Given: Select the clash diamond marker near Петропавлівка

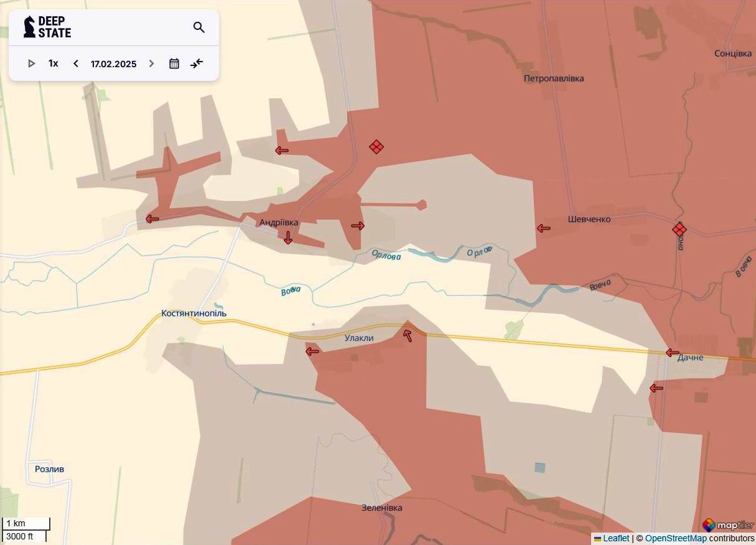Looking at the screenshot, I should tap(376, 147).
